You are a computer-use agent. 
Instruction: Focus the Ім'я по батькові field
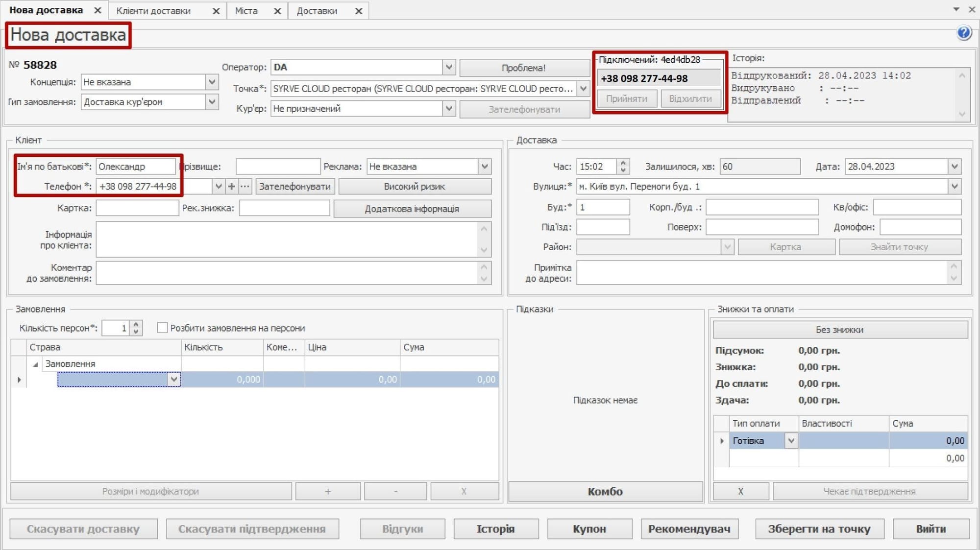[x=136, y=167]
